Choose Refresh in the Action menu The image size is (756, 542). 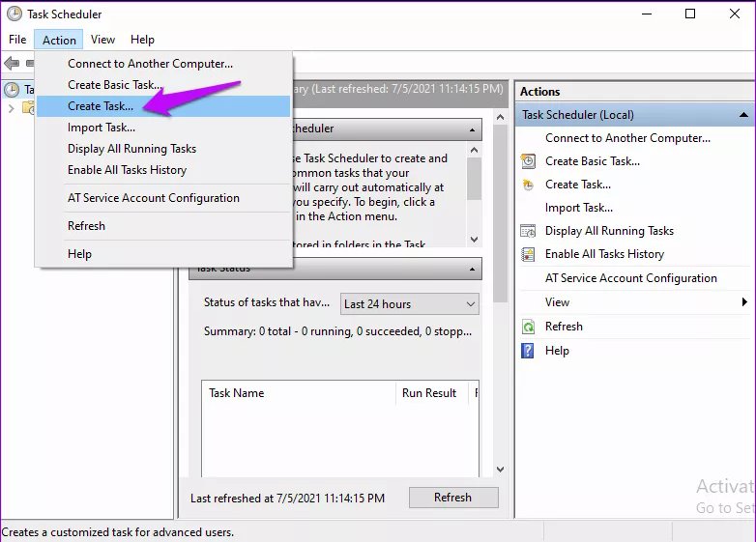pos(163,226)
